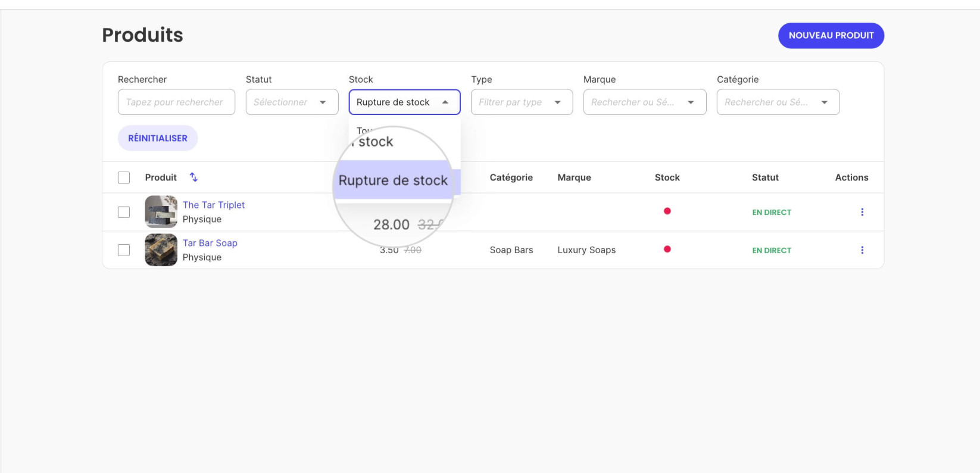Check the box for Tar Bar Soap
Viewport: 980px width, 473px height.
pos(124,250)
